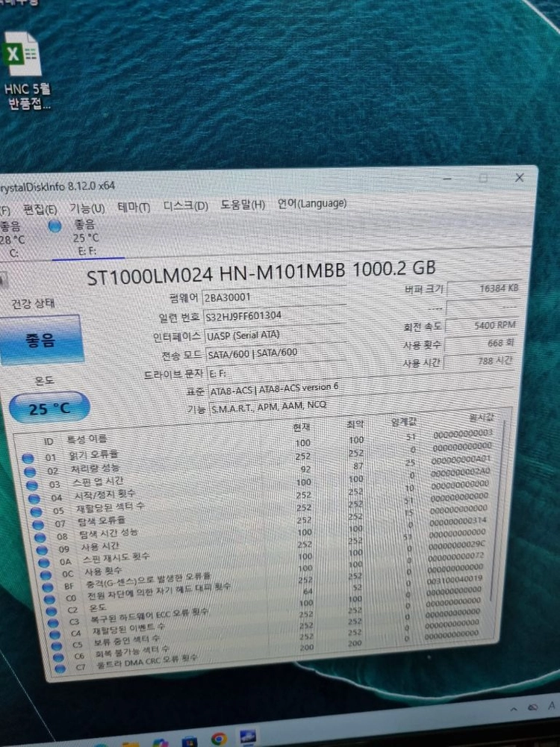Click the raw value 000000000314
This screenshot has width=560, height=747.
point(458,521)
